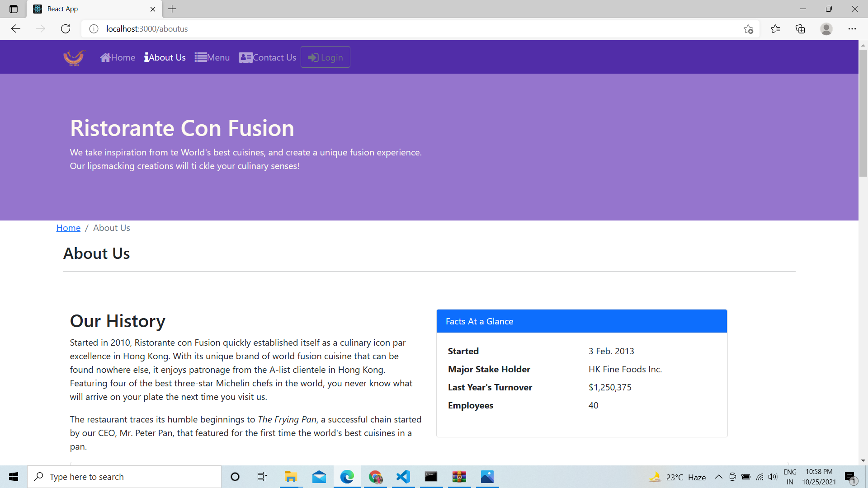Viewport: 868px width, 488px height.
Task: Switch to Microsoft Edge taskbar icon
Action: coord(347,477)
